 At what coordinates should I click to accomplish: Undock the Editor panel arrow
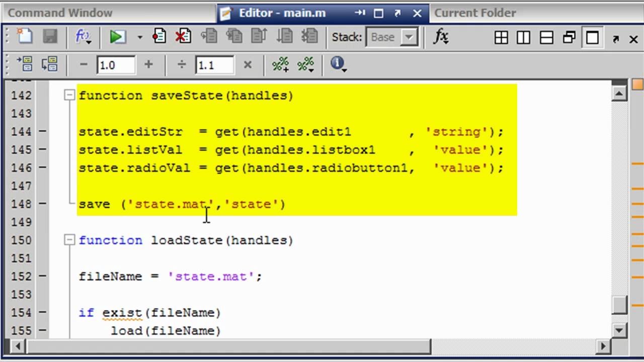point(397,14)
